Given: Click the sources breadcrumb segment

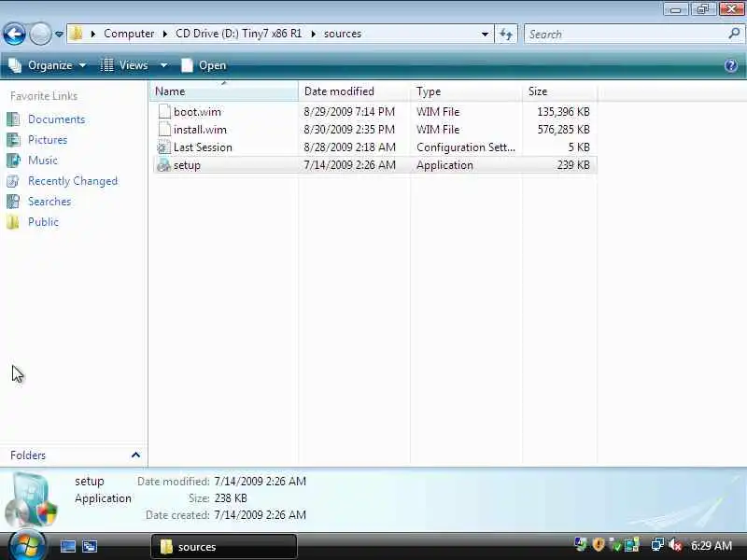Looking at the screenshot, I should click(x=343, y=34).
